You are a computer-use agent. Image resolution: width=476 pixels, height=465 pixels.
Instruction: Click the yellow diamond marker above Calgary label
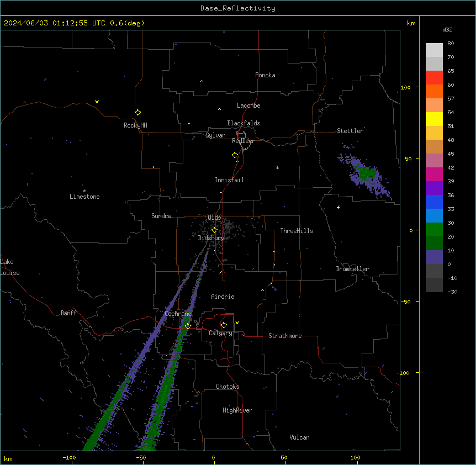coord(224,325)
